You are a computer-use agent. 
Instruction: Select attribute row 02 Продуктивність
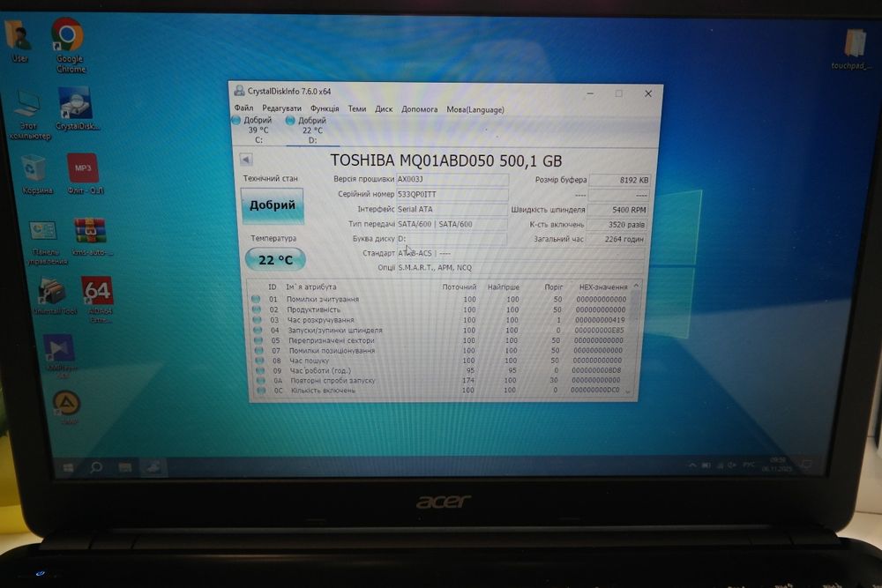[439, 309]
